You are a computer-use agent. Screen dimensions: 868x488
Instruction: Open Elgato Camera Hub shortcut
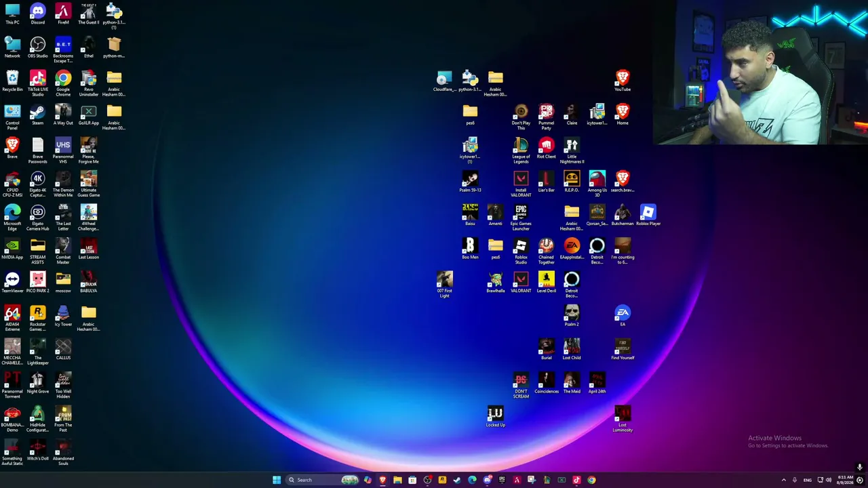[x=37, y=217]
